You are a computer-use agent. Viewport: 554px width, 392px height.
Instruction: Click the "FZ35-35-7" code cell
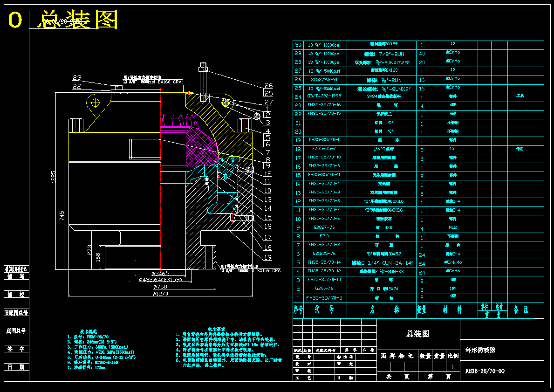324,149
